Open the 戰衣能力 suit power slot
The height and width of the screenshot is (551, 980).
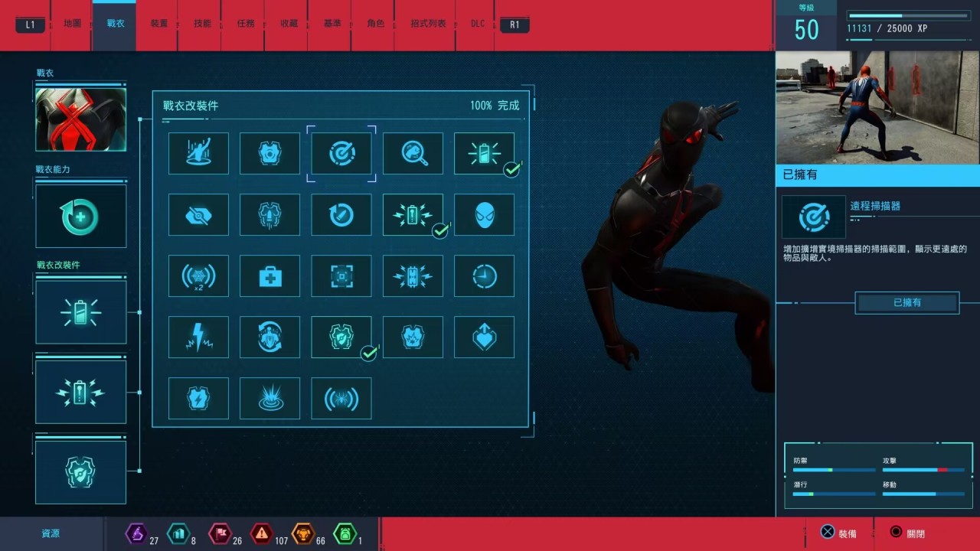[x=80, y=216]
